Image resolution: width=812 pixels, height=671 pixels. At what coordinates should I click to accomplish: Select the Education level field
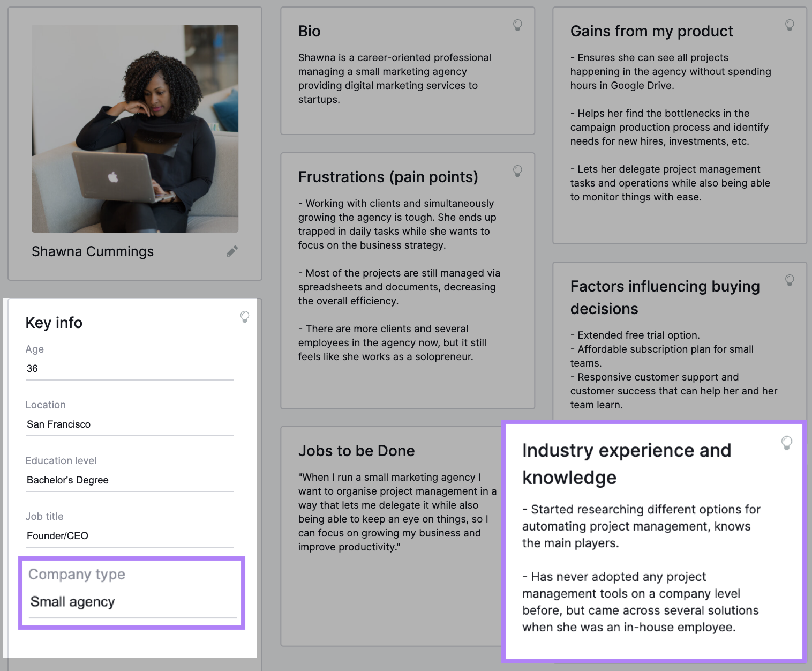(129, 480)
